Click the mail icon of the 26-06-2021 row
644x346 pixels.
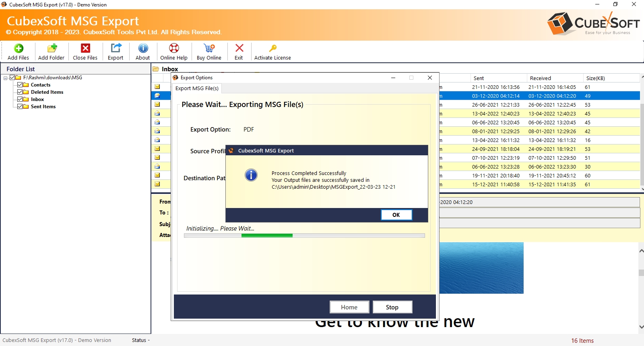pos(157,105)
